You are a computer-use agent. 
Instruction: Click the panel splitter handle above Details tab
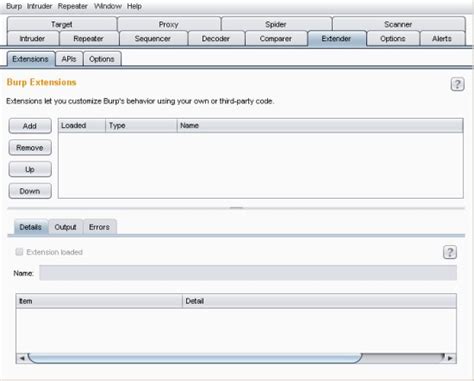236,208
